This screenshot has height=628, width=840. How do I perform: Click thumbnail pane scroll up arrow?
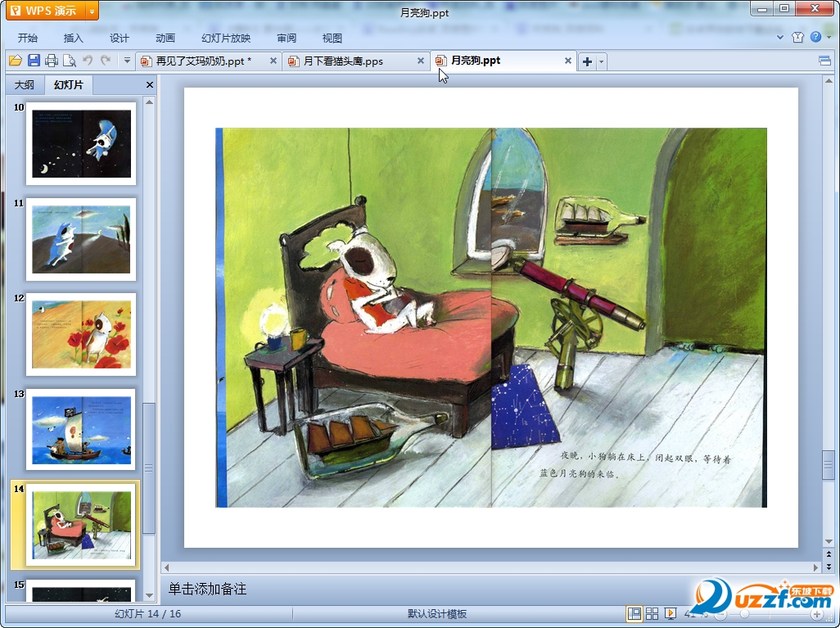[150, 102]
